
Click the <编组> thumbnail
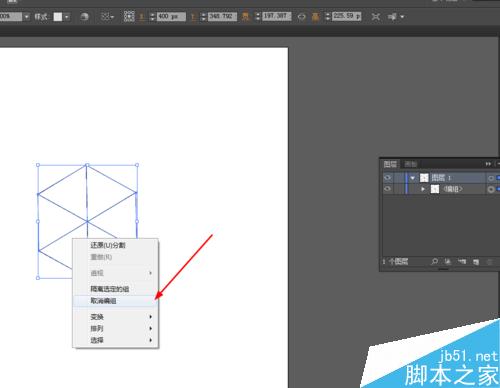click(x=435, y=189)
